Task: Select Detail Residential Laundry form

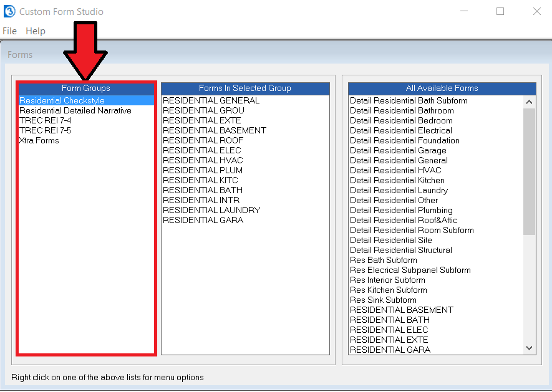Action: pyautogui.click(x=436, y=190)
